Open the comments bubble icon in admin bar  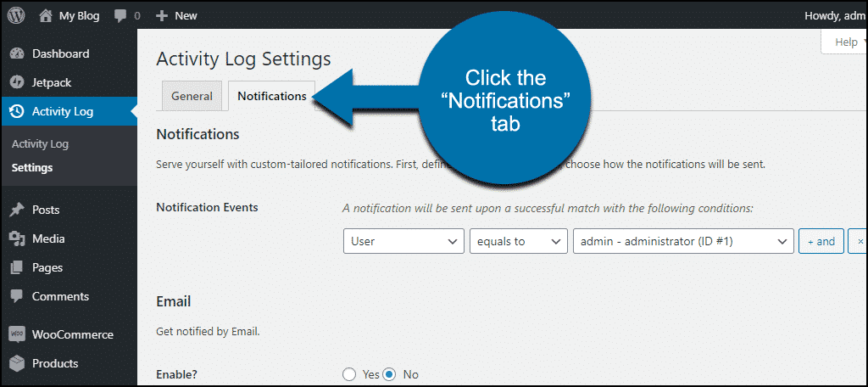[120, 16]
